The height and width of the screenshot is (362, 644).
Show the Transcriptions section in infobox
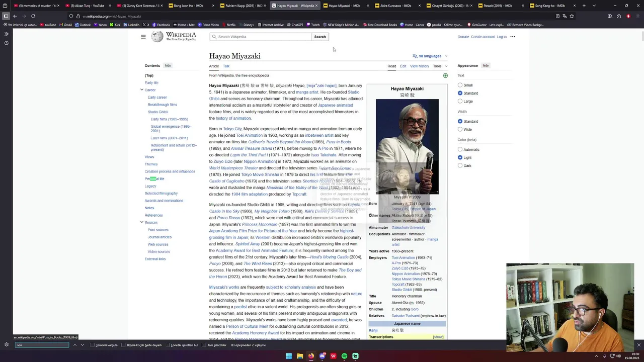click(438, 337)
